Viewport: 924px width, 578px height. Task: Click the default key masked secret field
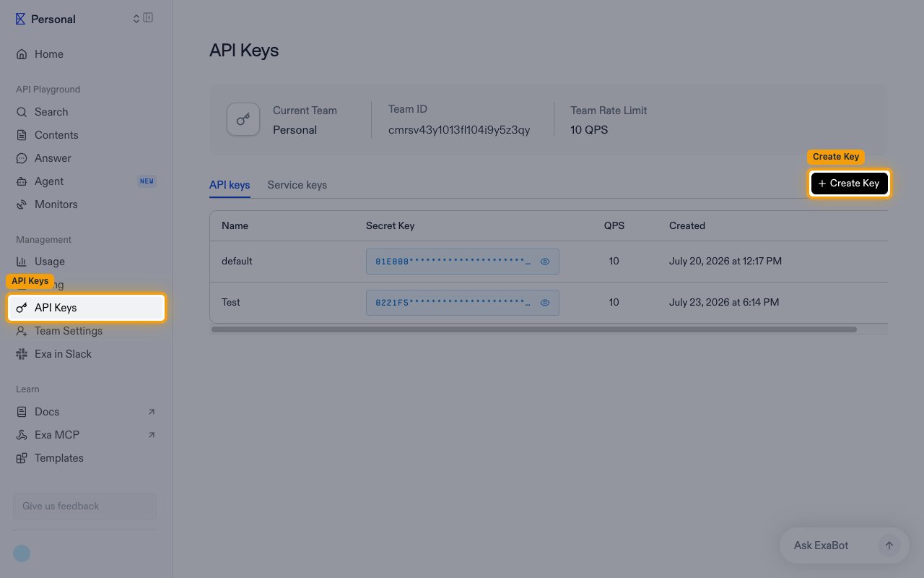tap(463, 262)
